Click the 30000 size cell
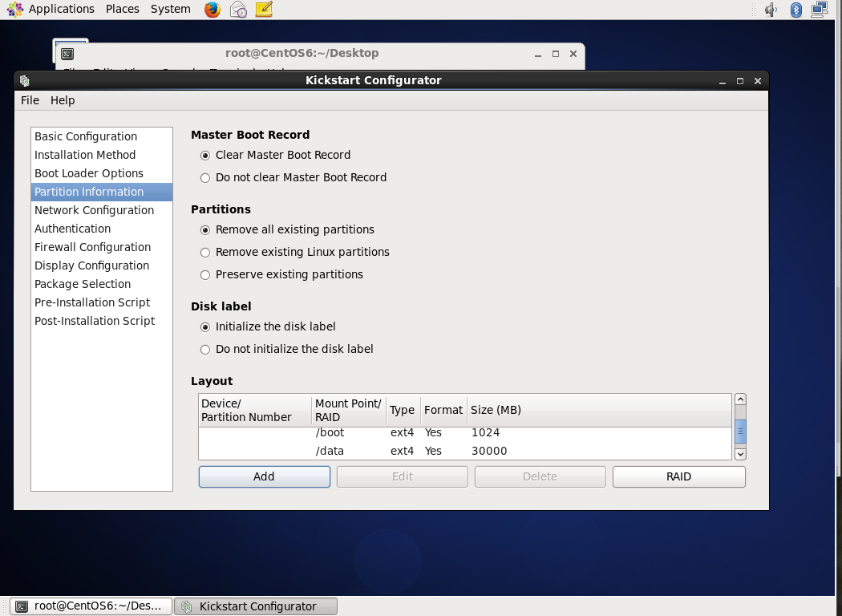 tap(489, 451)
